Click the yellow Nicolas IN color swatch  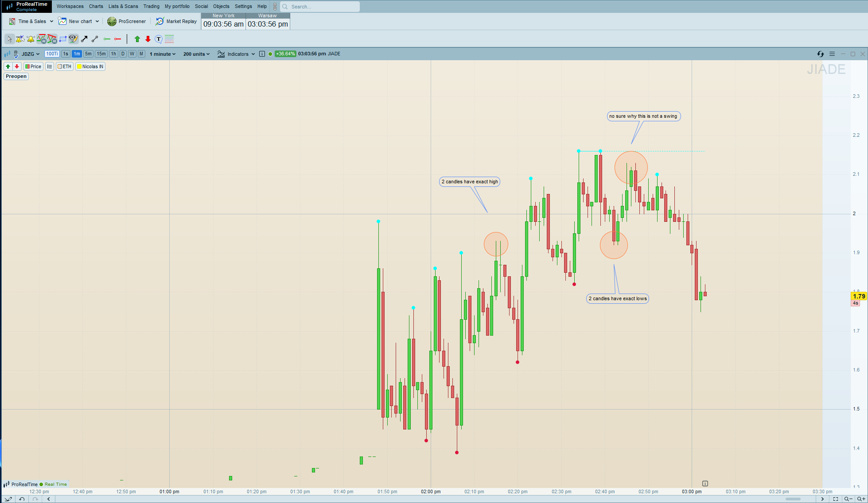[x=79, y=66]
